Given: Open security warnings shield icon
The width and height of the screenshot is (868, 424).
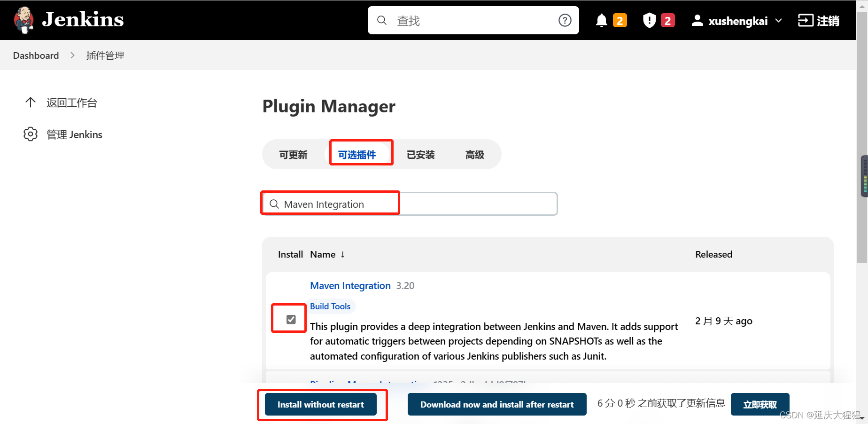Looking at the screenshot, I should click(649, 21).
